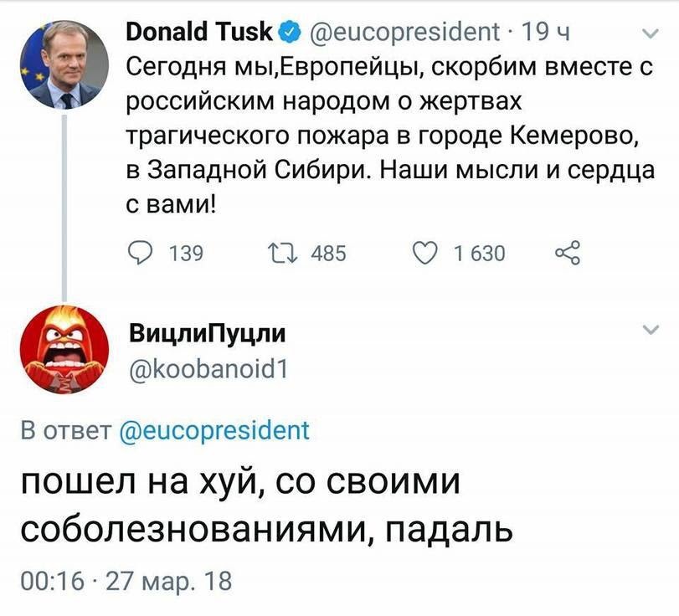Click the ВицлиПуцли display name

(x=208, y=334)
